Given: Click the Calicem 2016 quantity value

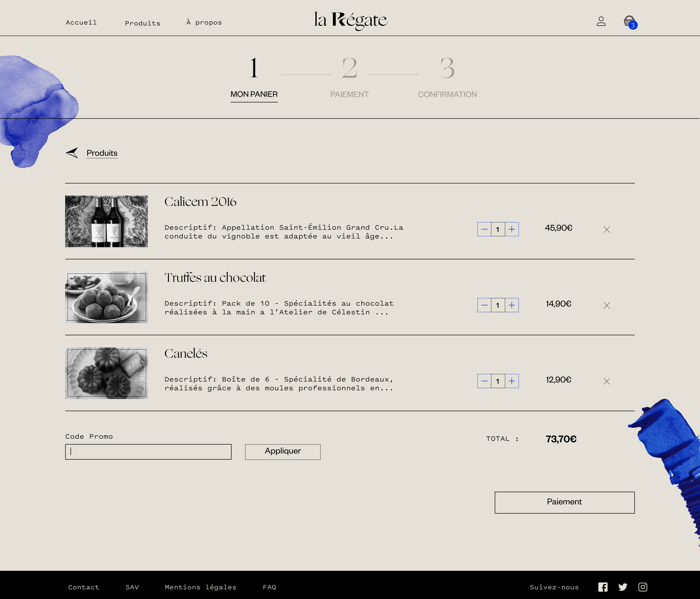Looking at the screenshot, I should 498,229.
